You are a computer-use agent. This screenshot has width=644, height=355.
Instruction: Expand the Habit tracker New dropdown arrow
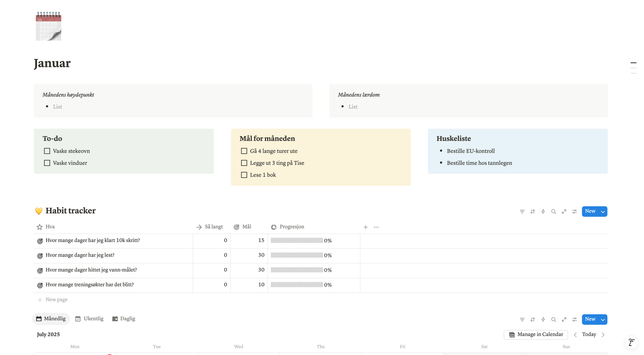coord(603,212)
